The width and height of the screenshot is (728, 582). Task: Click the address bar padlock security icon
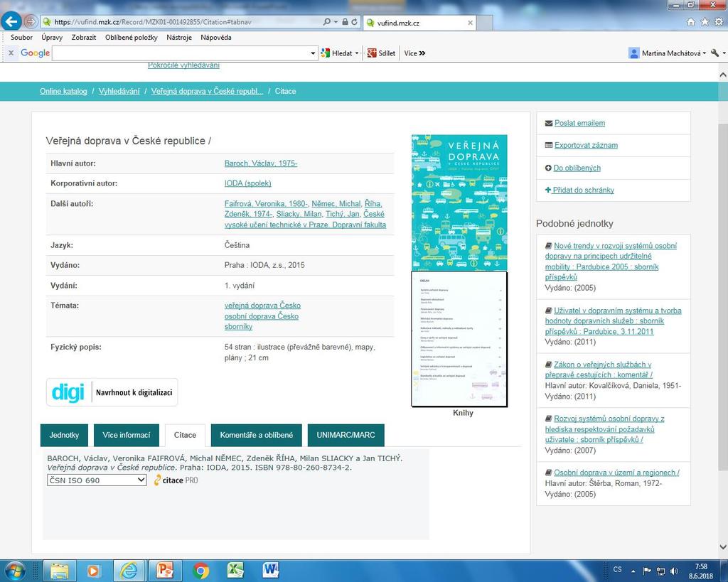pos(345,22)
